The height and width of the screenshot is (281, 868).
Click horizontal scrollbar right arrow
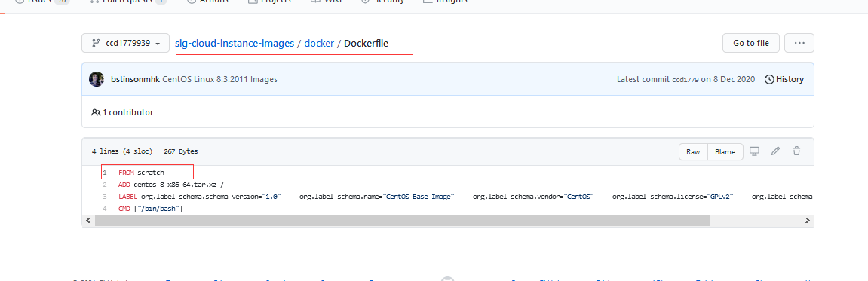[808, 220]
